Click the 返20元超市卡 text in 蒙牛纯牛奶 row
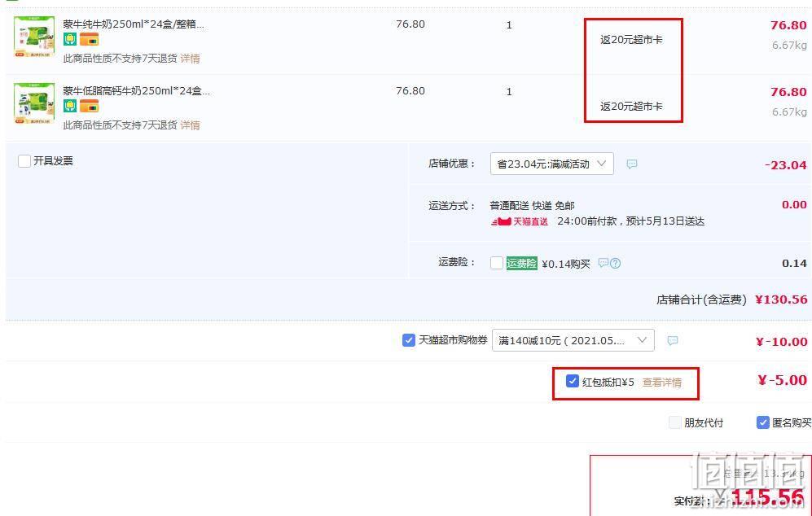 pos(631,40)
